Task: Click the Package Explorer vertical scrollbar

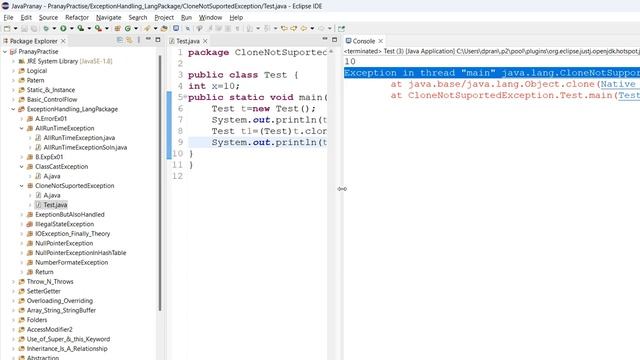Action: 160,184
